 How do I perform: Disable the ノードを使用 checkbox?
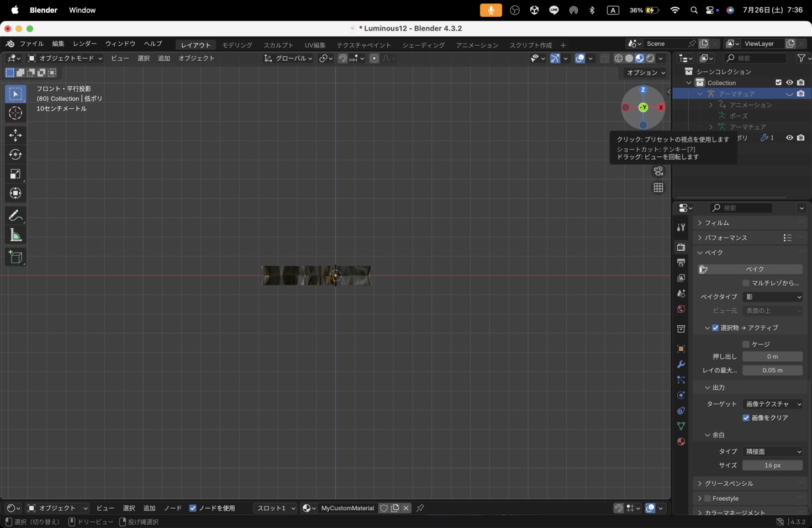tap(193, 508)
